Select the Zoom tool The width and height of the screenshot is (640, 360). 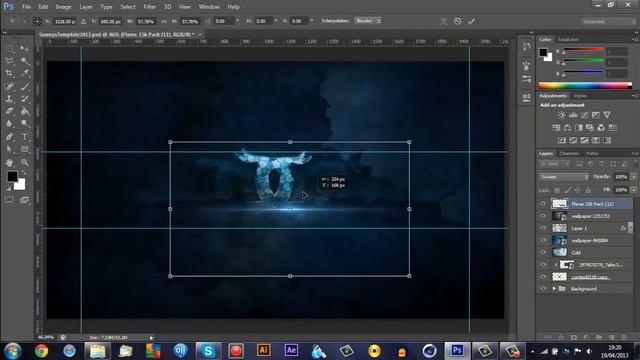click(24, 162)
